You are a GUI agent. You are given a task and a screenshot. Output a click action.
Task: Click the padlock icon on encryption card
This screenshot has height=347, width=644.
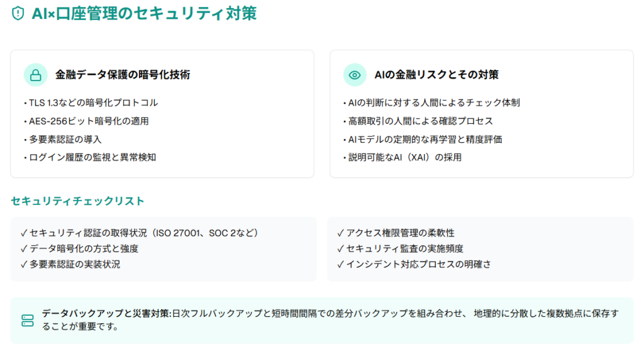tap(36, 75)
